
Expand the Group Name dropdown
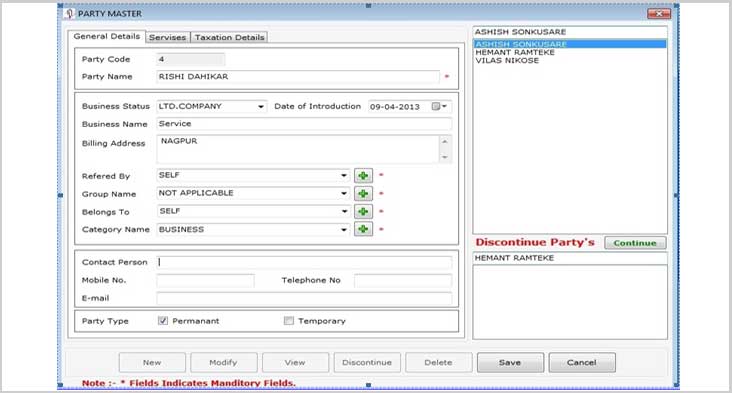pyautogui.click(x=344, y=193)
